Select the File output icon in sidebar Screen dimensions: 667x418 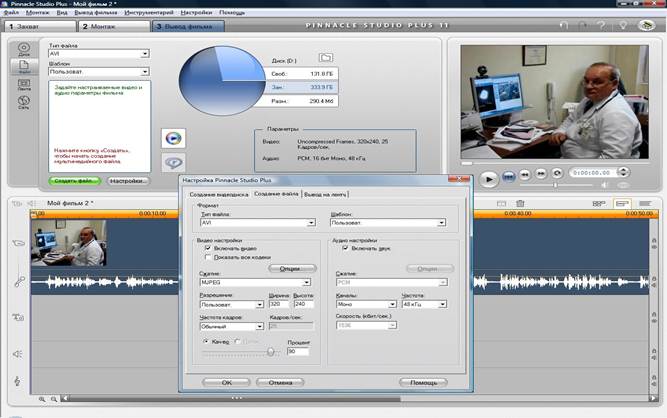pyautogui.click(x=24, y=66)
